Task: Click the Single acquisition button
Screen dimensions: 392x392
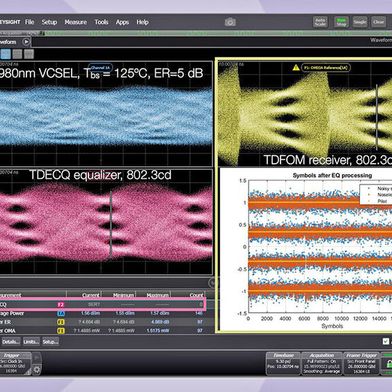Action: point(360,22)
